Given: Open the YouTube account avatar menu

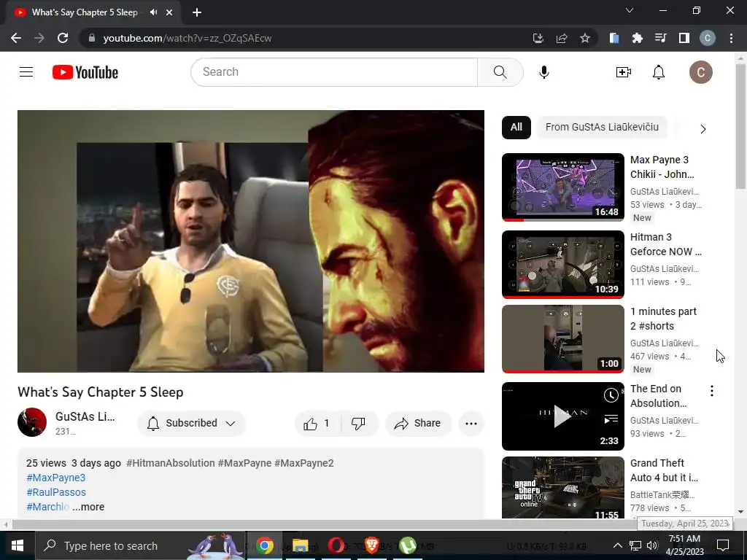Looking at the screenshot, I should coord(701,72).
